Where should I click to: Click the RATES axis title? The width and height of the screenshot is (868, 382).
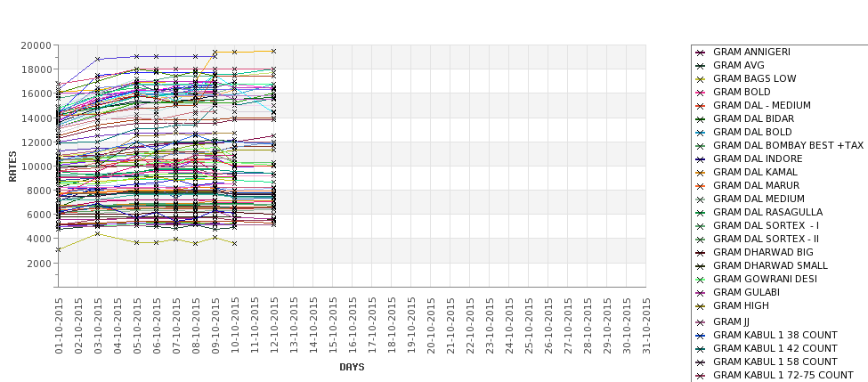pyautogui.click(x=12, y=166)
